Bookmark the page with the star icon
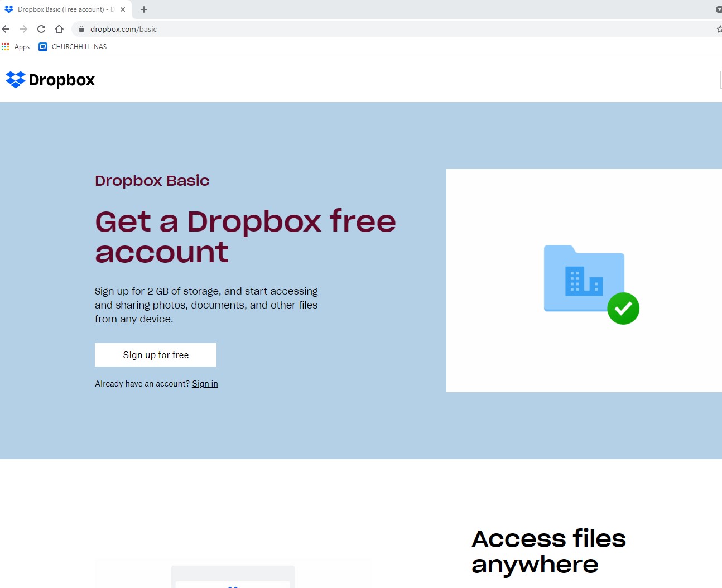This screenshot has width=722, height=588. coord(719,29)
